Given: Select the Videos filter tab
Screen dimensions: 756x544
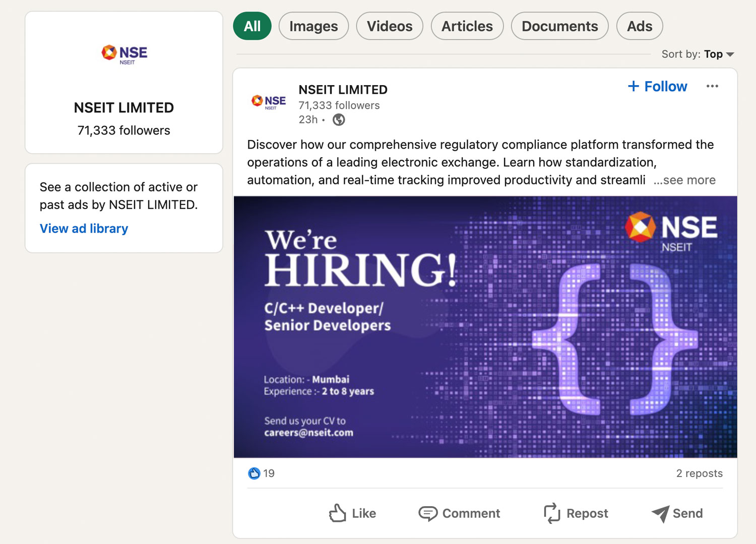Looking at the screenshot, I should click(x=390, y=26).
